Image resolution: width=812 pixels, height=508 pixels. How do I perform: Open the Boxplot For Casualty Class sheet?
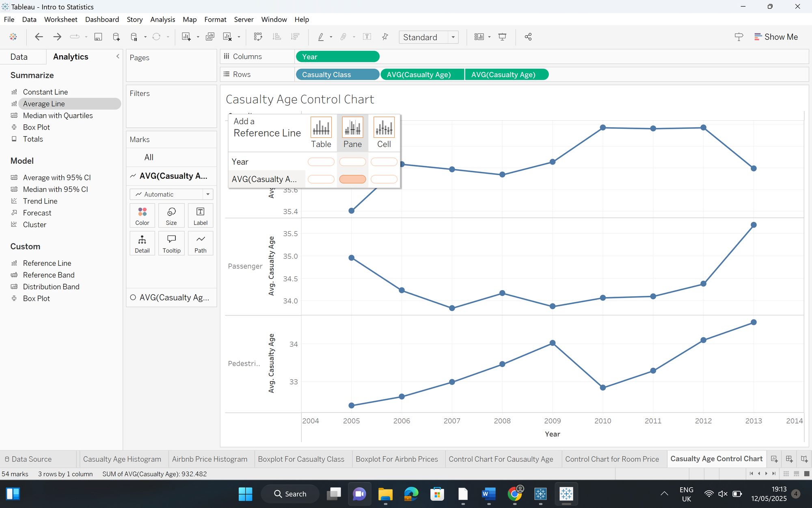pyautogui.click(x=301, y=459)
